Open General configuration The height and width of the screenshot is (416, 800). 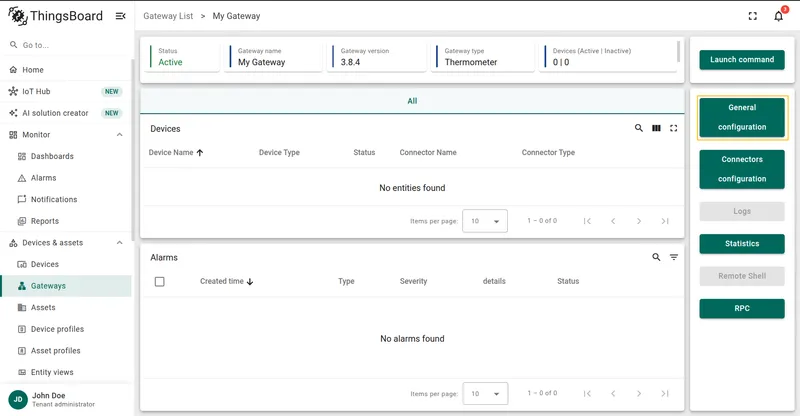tap(742, 117)
